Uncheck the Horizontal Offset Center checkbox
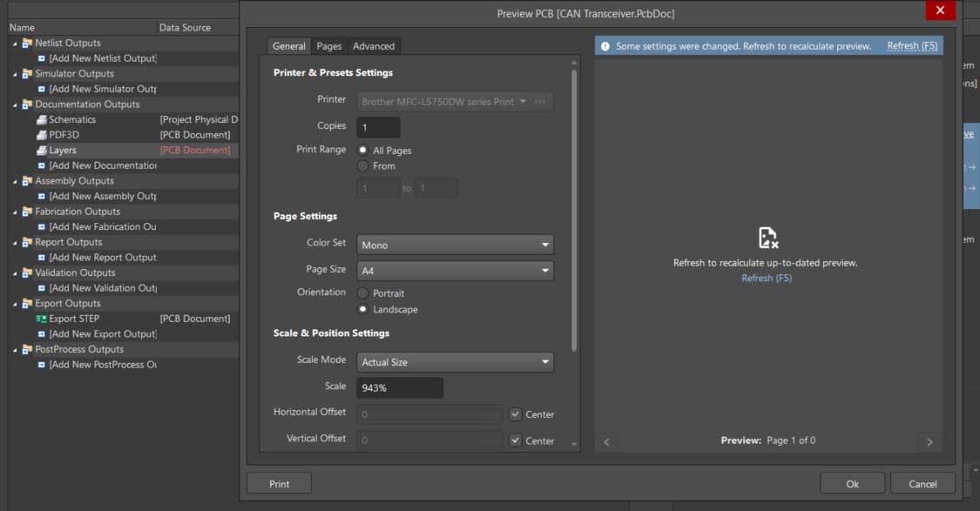 [x=516, y=414]
